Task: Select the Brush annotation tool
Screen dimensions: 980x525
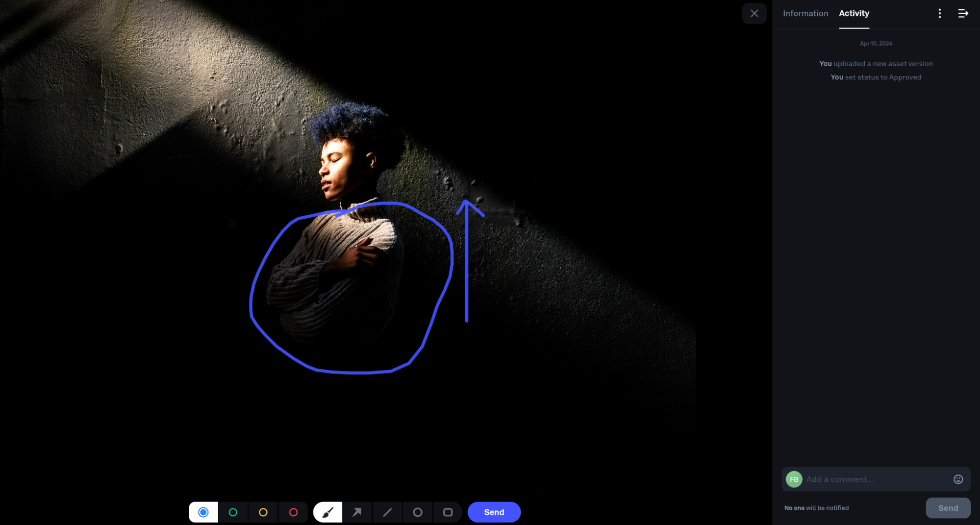Action: pyautogui.click(x=327, y=512)
